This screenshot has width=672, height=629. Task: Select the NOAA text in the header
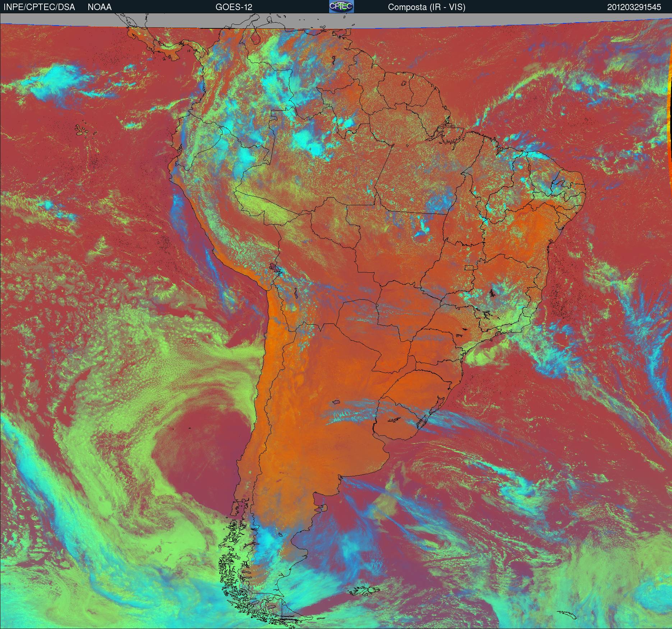pos(100,7)
